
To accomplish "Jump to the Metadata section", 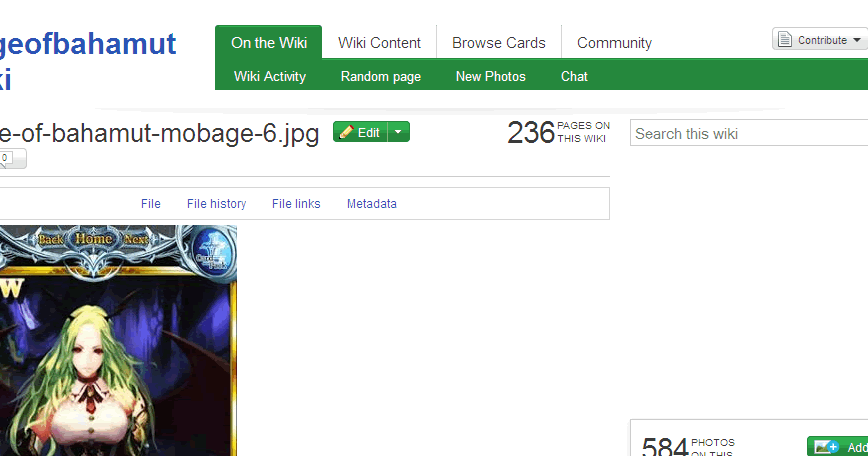I will [371, 204].
